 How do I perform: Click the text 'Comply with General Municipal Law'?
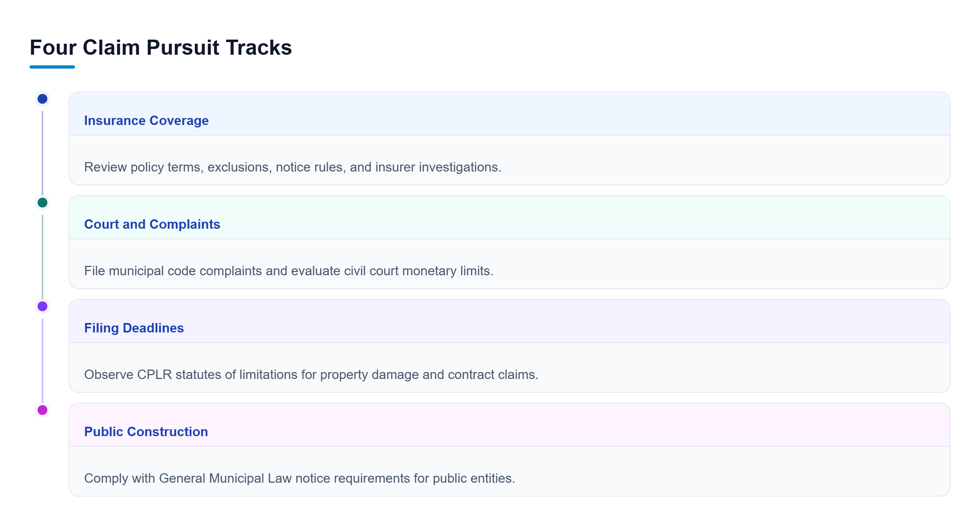click(x=188, y=478)
